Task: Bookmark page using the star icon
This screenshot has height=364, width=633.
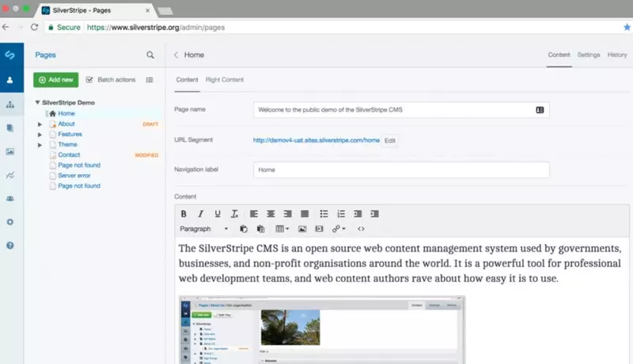Action: 627,27
